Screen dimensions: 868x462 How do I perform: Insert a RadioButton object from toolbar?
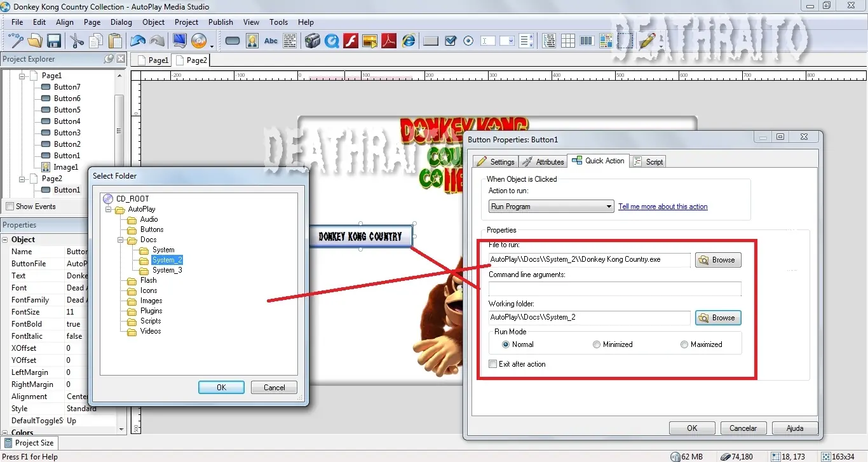[x=469, y=41]
